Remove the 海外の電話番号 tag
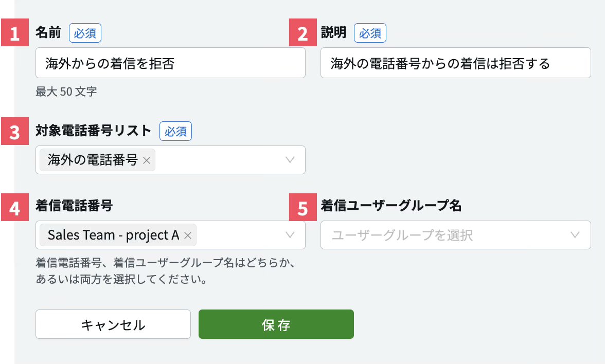This screenshot has height=364, width=605. [x=147, y=160]
